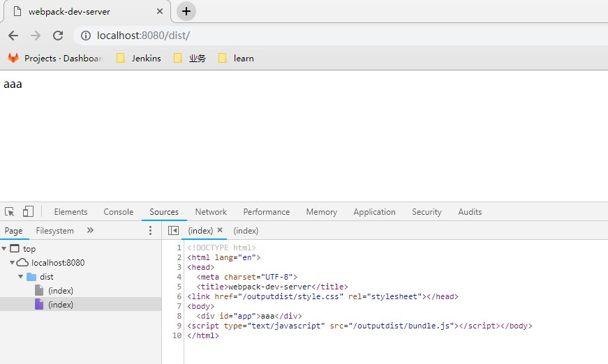Select the top frame item
This screenshot has width=608, height=364.
(x=29, y=249)
